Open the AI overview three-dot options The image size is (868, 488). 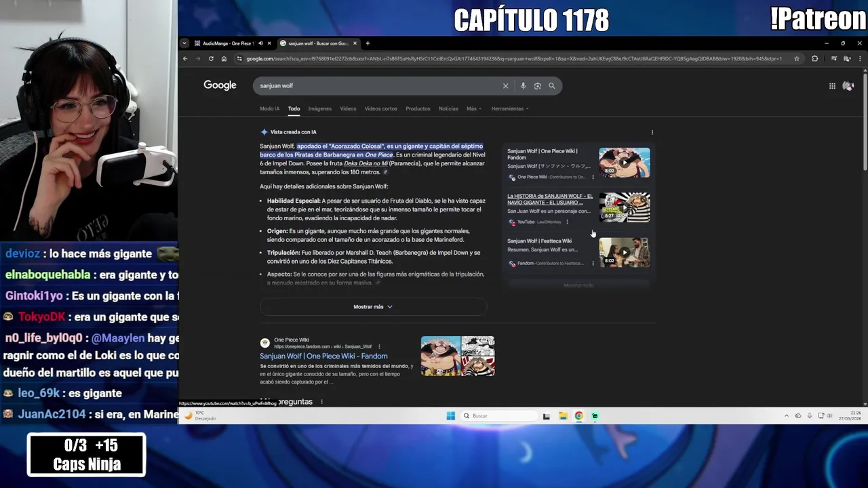652,132
